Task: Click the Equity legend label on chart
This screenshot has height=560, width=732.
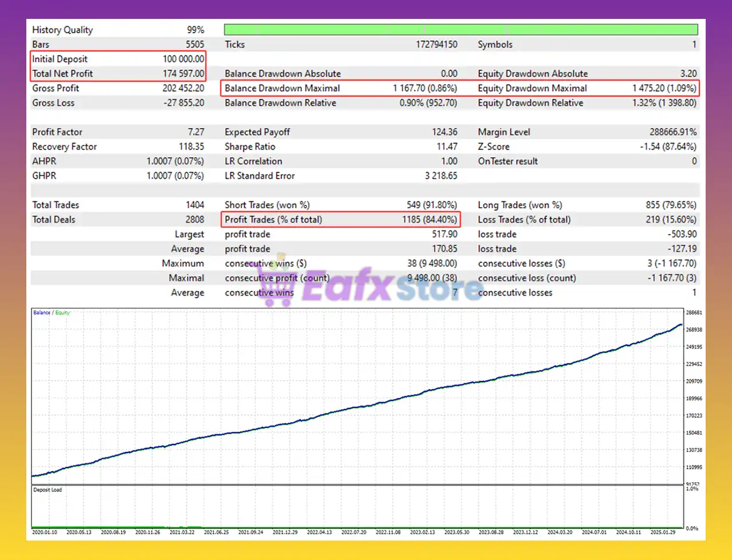Action: point(62,313)
